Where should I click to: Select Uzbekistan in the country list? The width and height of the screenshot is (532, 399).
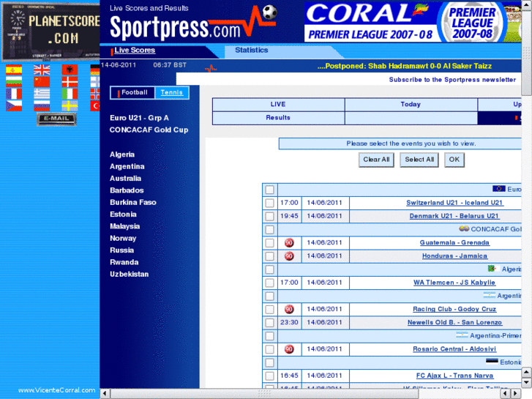(130, 275)
